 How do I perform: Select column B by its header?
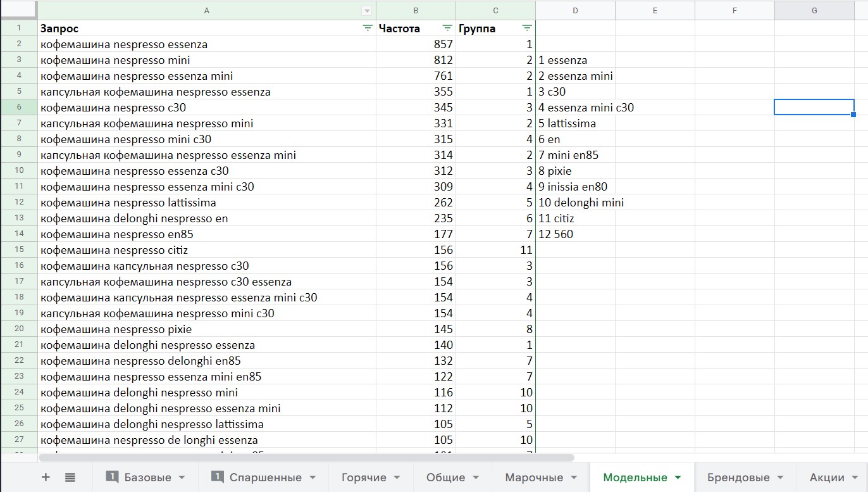(416, 10)
